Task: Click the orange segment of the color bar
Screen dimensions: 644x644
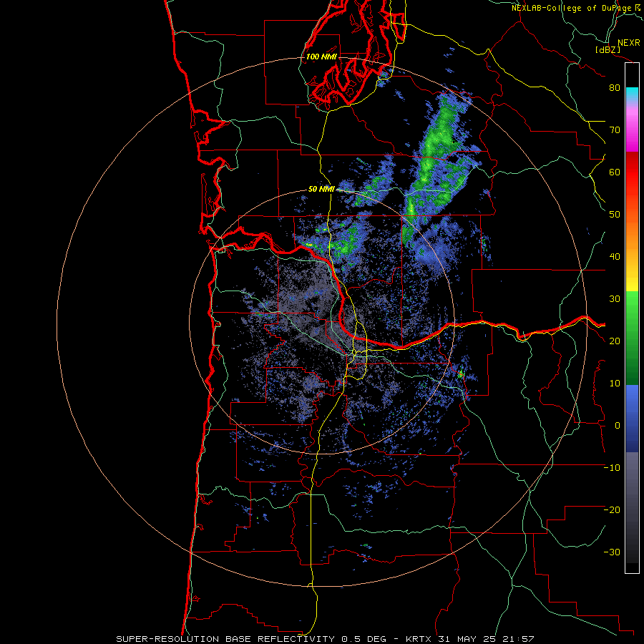Action: click(x=632, y=234)
